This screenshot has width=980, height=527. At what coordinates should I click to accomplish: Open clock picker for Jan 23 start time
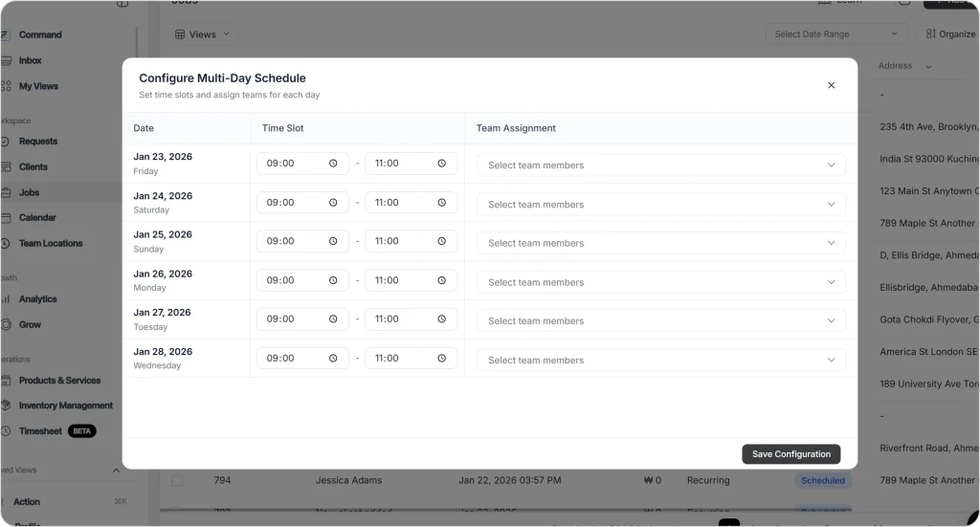tap(333, 163)
